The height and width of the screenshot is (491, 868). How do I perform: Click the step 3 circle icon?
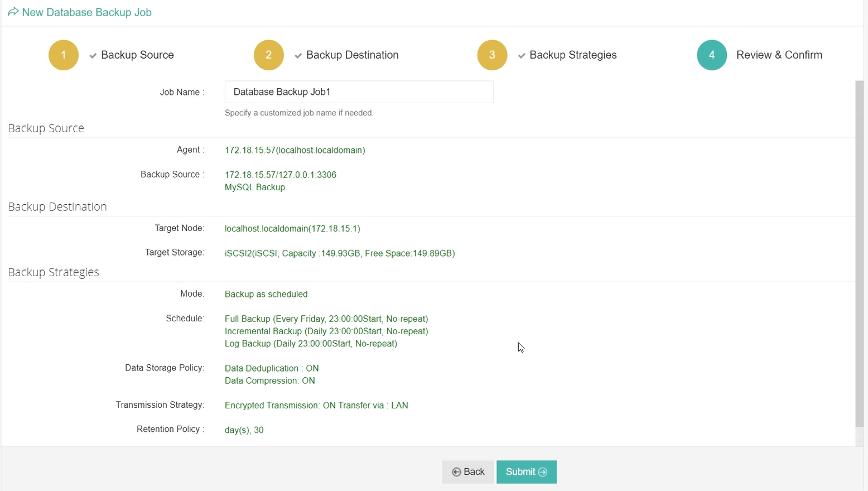(x=492, y=55)
